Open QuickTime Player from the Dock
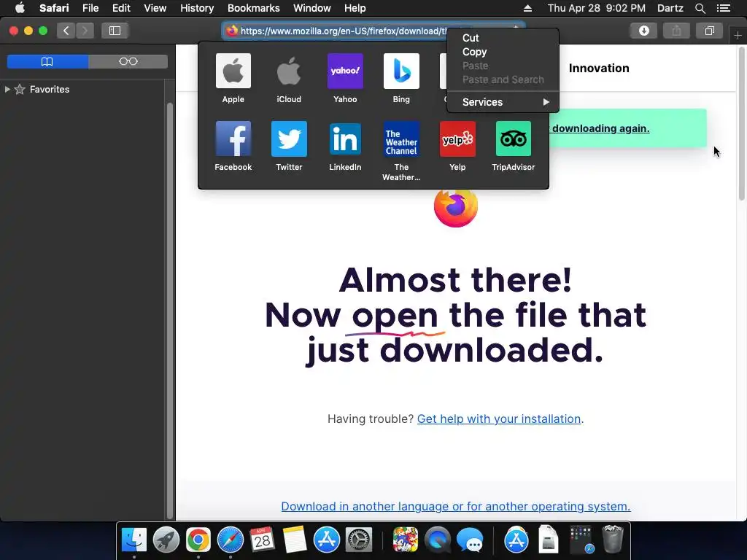The image size is (747, 560). (x=438, y=540)
